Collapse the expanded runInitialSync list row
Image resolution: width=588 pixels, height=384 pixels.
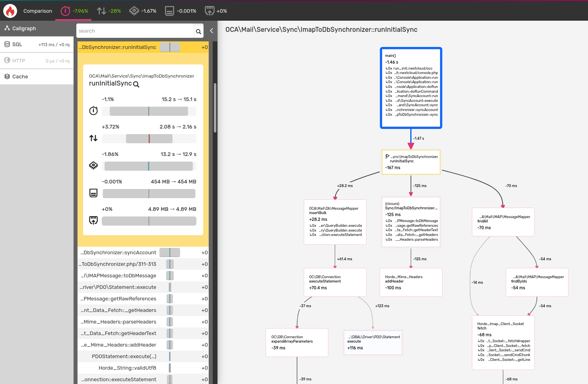click(x=143, y=47)
